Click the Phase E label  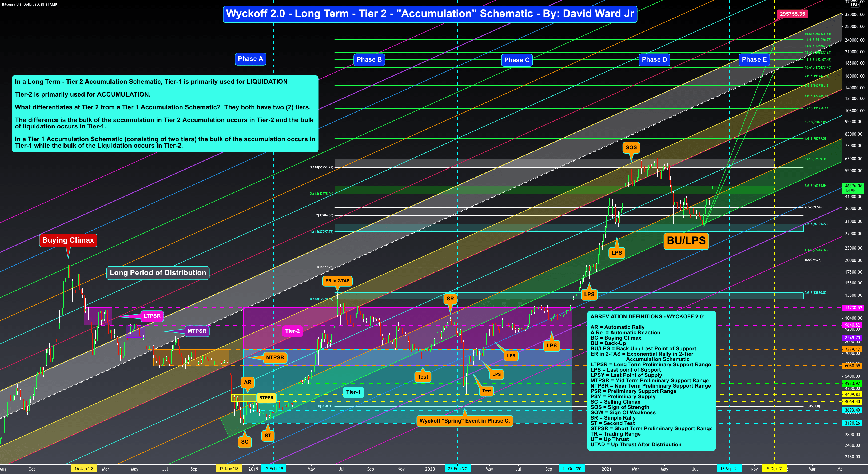(754, 60)
